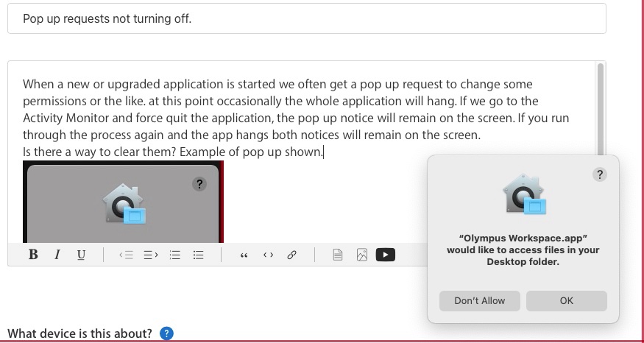Viewport: 644px width, 343px height.
Task: Insert a numbered list
Action: click(175, 255)
